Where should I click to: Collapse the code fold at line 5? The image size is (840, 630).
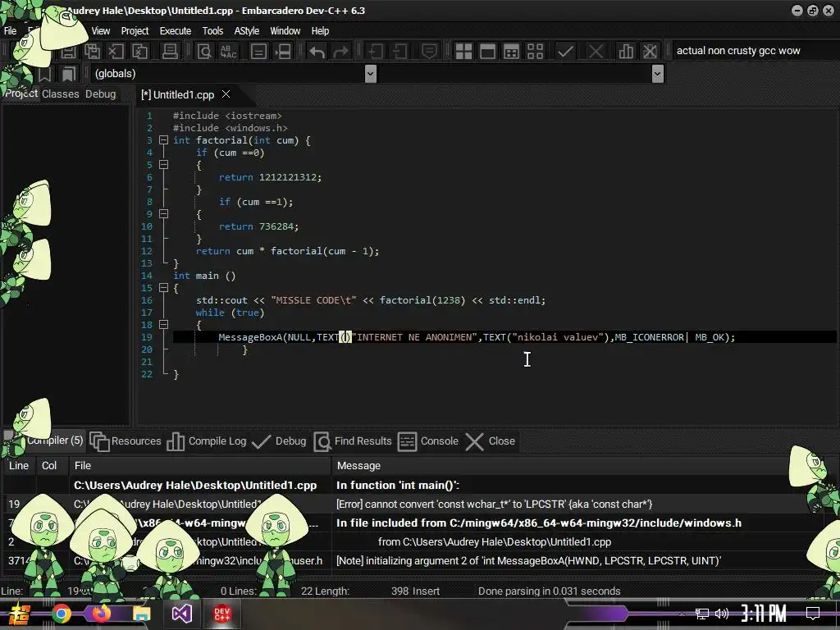164,165
